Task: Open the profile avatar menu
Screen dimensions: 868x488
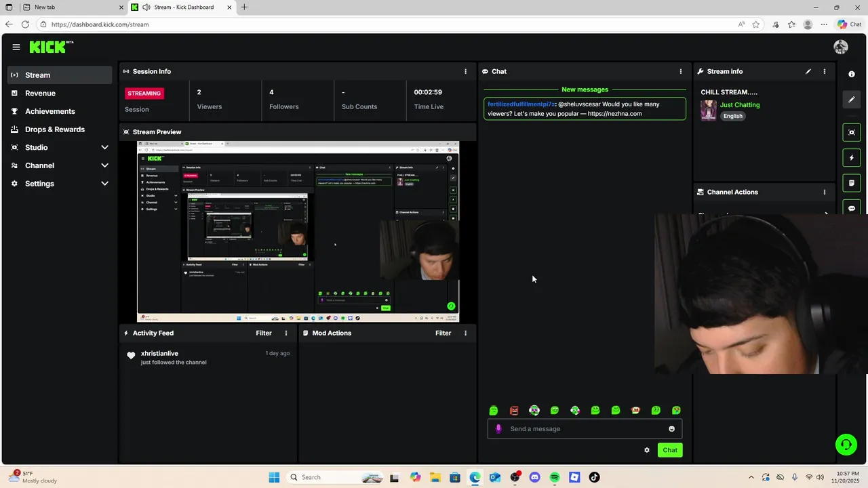Action: pyautogui.click(x=841, y=47)
